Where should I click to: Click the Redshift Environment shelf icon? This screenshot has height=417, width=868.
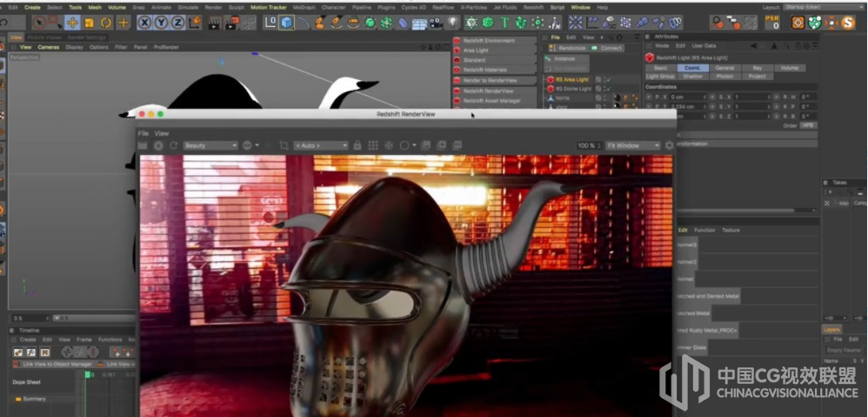point(457,40)
